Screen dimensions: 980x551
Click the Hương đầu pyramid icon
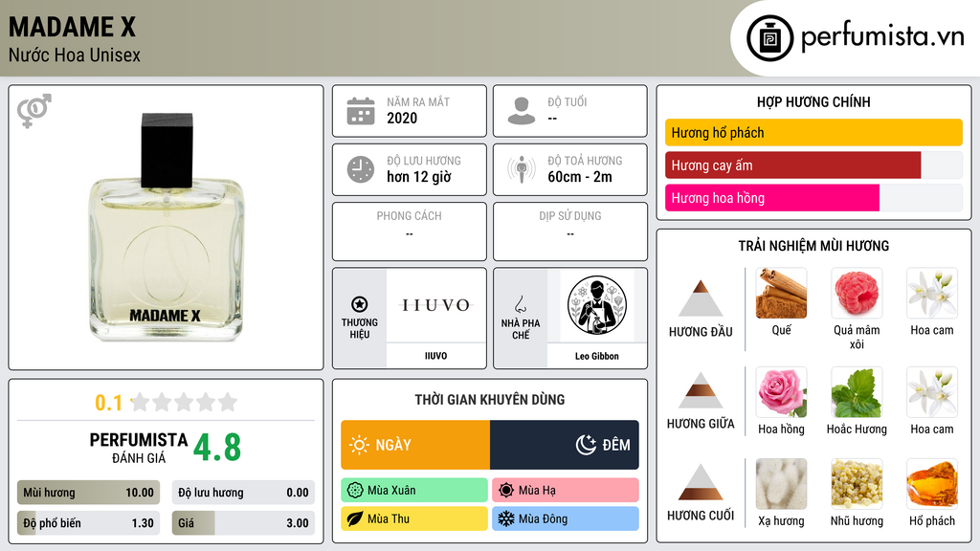(x=701, y=298)
